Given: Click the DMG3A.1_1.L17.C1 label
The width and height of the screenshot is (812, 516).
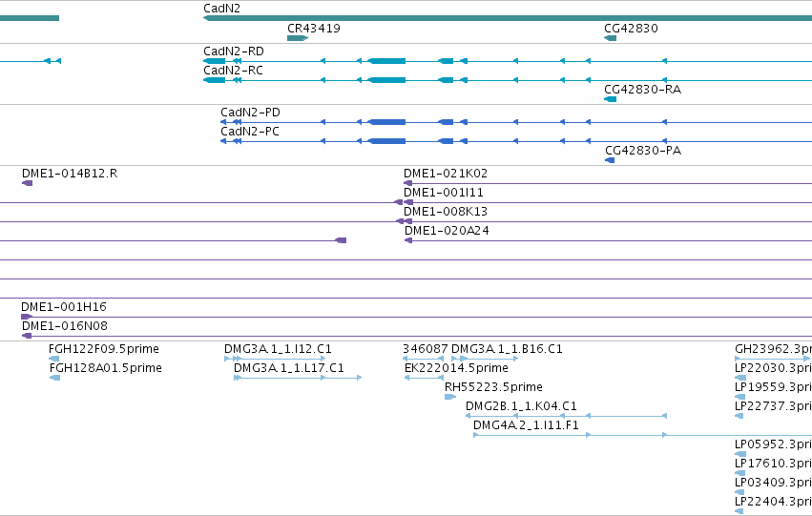Looking at the screenshot, I should click(x=289, y=368).
